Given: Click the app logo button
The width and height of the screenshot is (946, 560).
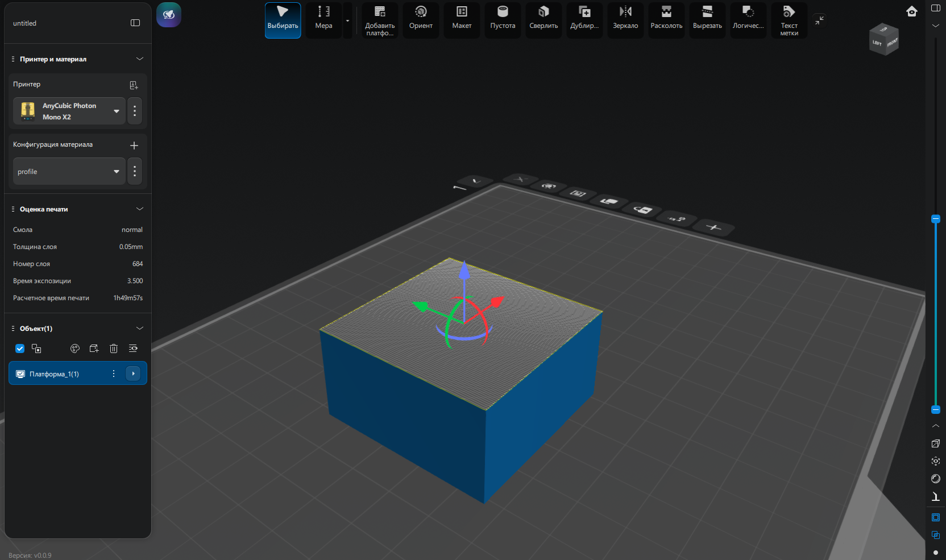Looking at the screenshot, I should [x=169, y=15].
